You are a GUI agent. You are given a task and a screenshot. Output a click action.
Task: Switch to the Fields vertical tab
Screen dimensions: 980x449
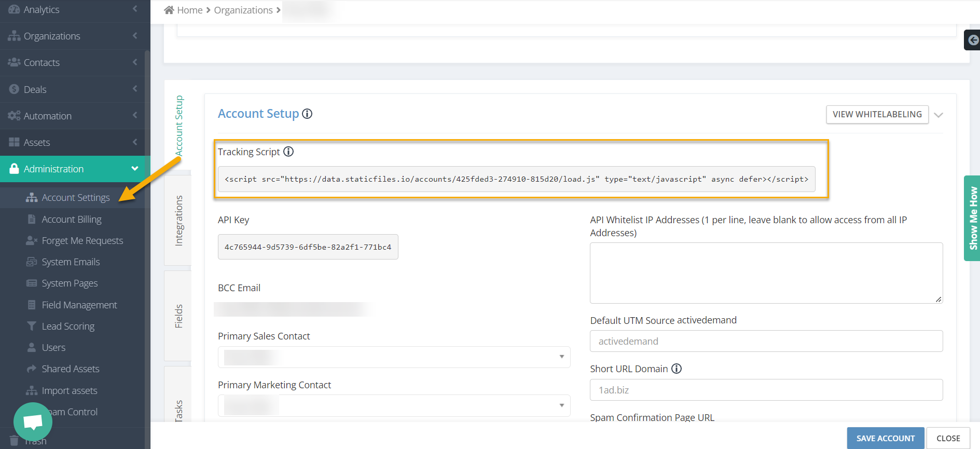(178, 316)
